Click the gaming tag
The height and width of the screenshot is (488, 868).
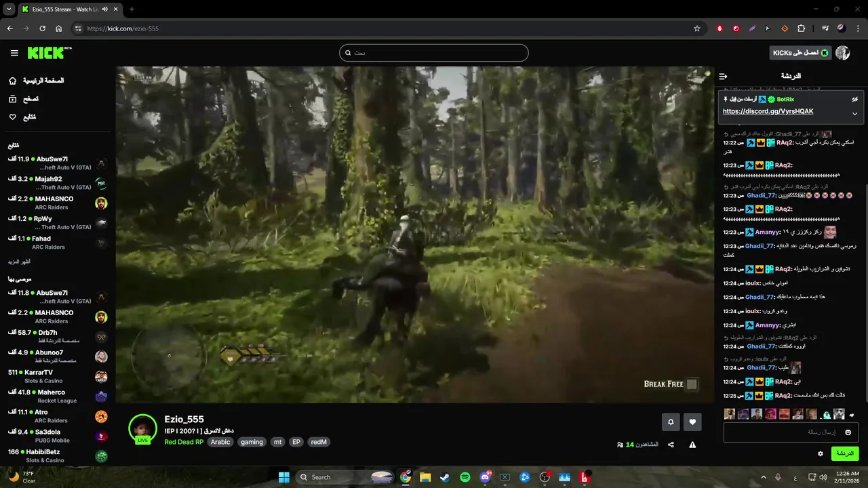click(x=252, y=442)
